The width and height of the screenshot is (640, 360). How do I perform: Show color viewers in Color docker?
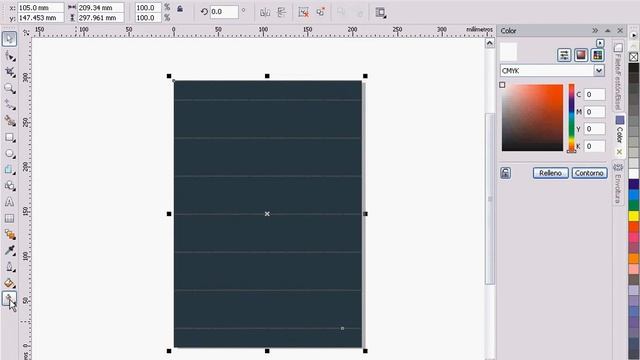[581, 55]
